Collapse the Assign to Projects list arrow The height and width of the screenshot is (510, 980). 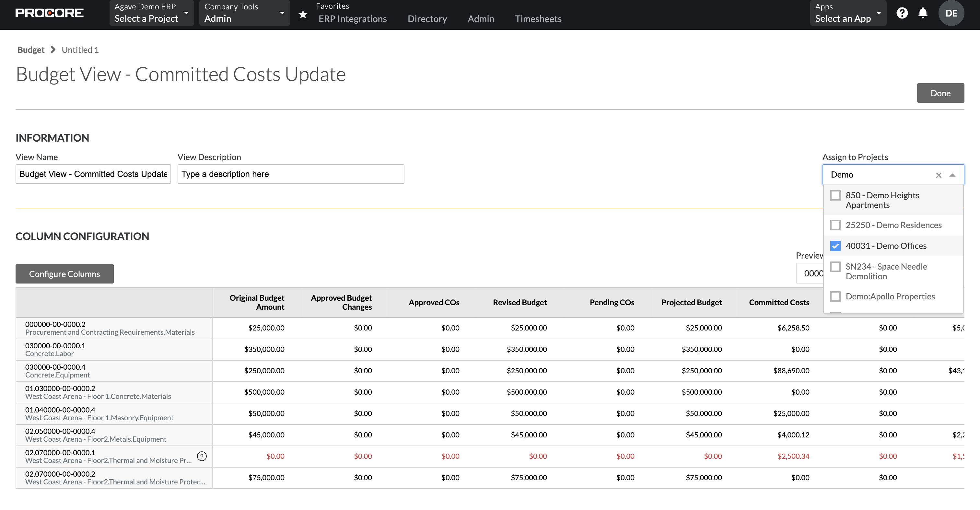pyautogui.click(x=952, y=175)
